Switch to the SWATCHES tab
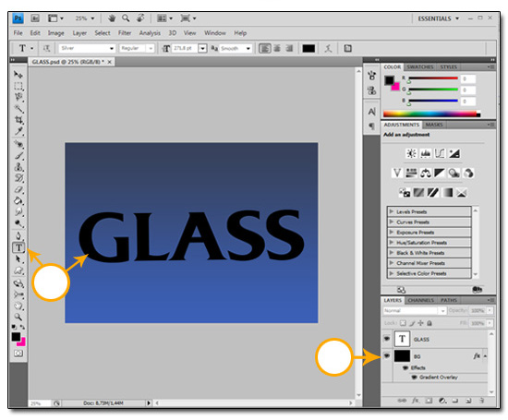 coord(420,67)
